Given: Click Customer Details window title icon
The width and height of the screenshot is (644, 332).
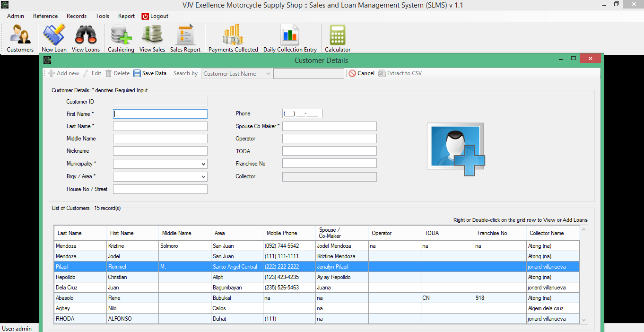Looking at the screenshot, I should pyautogui.click(x=47, y=60).
